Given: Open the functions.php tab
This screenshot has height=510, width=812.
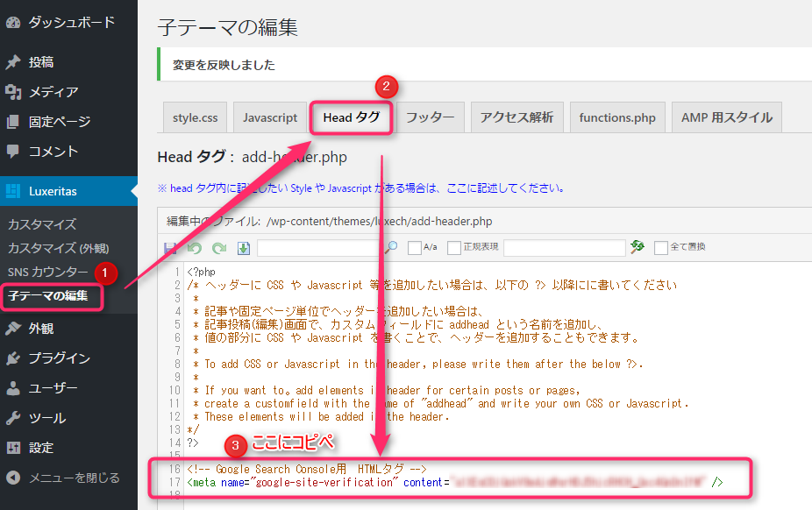Looking at the screenshot, I should [x=617, y=117].
